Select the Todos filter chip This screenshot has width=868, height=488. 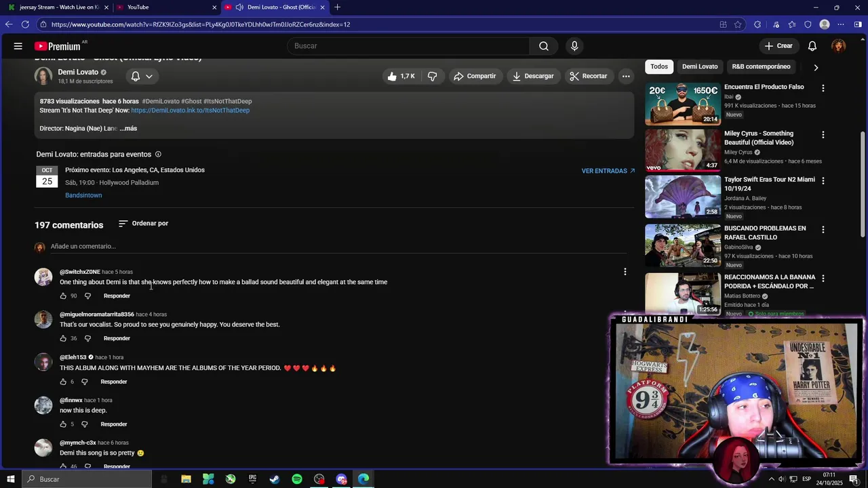(659, 66)
